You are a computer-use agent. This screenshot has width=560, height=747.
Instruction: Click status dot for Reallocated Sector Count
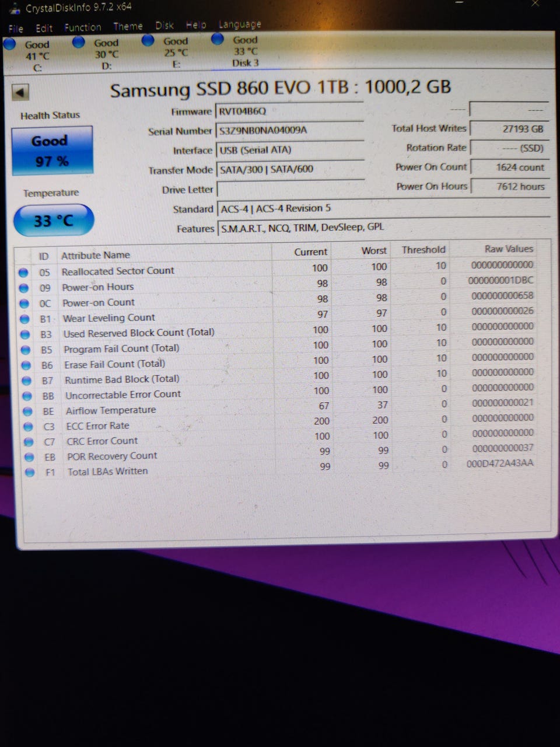[23, 273]
